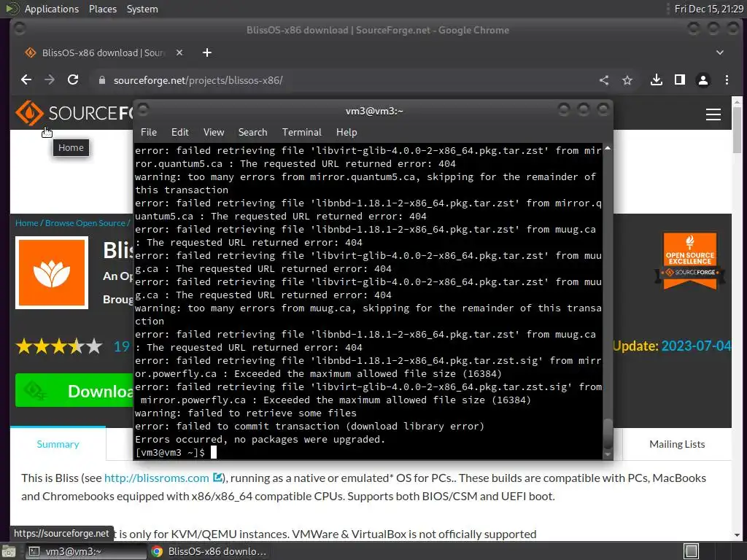
Task: Open Chrome's three-dot menu
Action: 727,80
